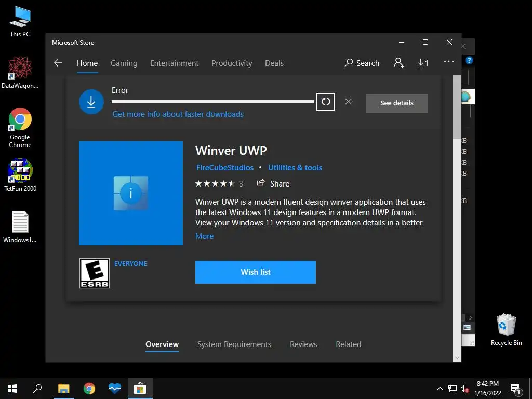Minimize the Microsoft Store window
The image size is (532, 399).
(402, 42)
